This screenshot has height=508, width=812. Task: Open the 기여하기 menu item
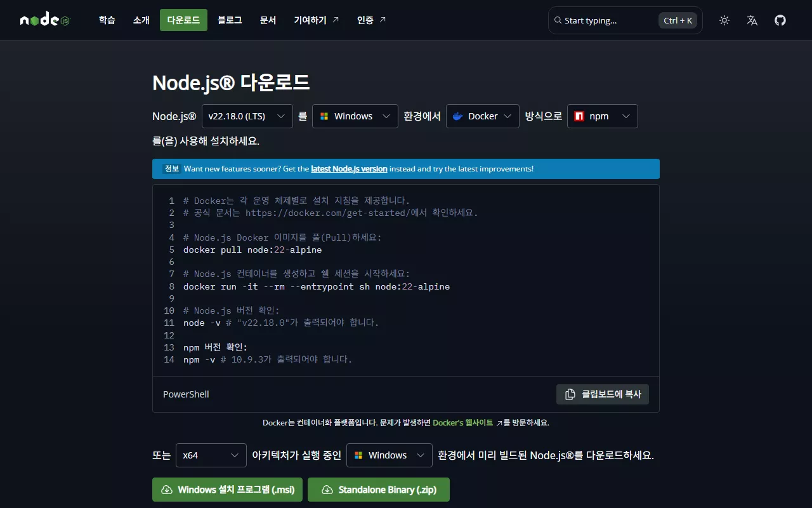coord(317,20)
